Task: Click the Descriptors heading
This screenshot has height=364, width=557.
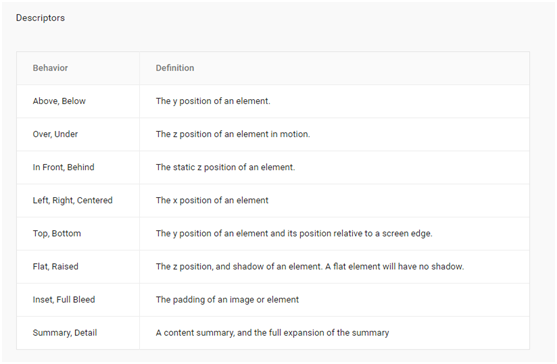Action: [40, 18]
